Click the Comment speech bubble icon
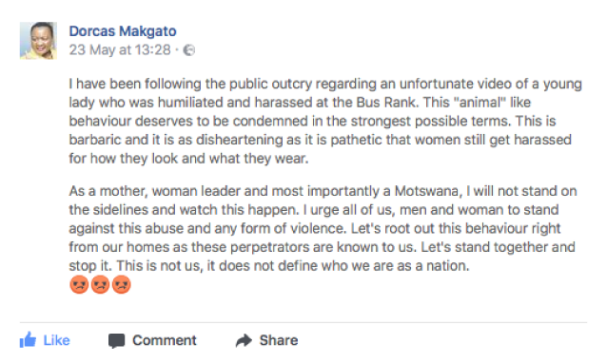Screen dimensions: 607x364 click(116, 341)
